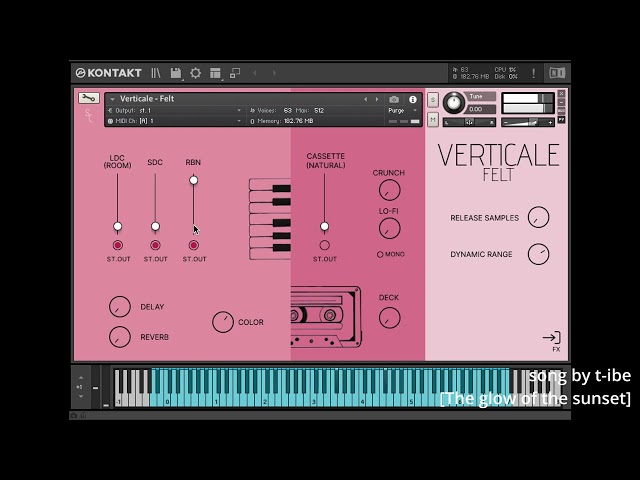Image resolution: width=640 pixels, height=480 pixels.
Task: Open Kontakt options gear
Action: click(x=196, y=73)
